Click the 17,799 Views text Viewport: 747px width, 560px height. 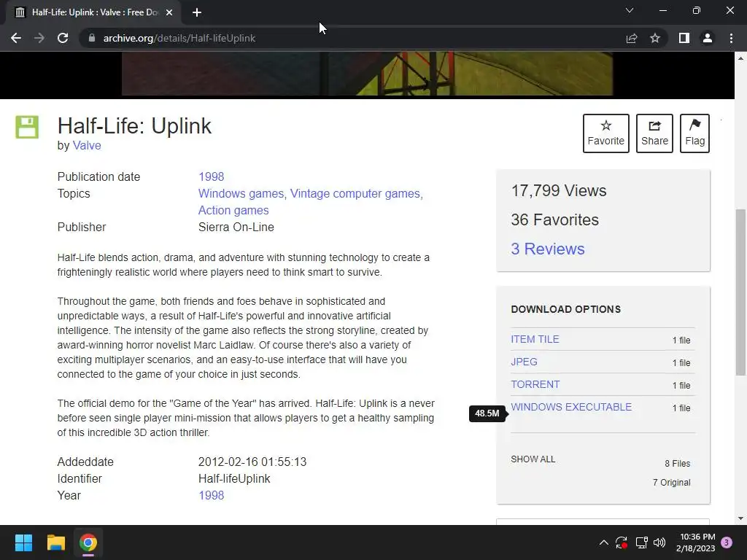tap(559, 190)
